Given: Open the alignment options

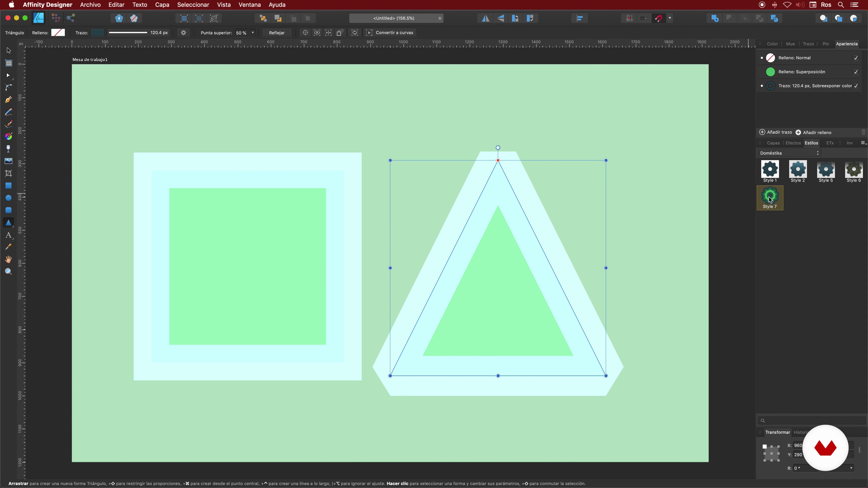Looking at the screenshot, I should (580, 18).
